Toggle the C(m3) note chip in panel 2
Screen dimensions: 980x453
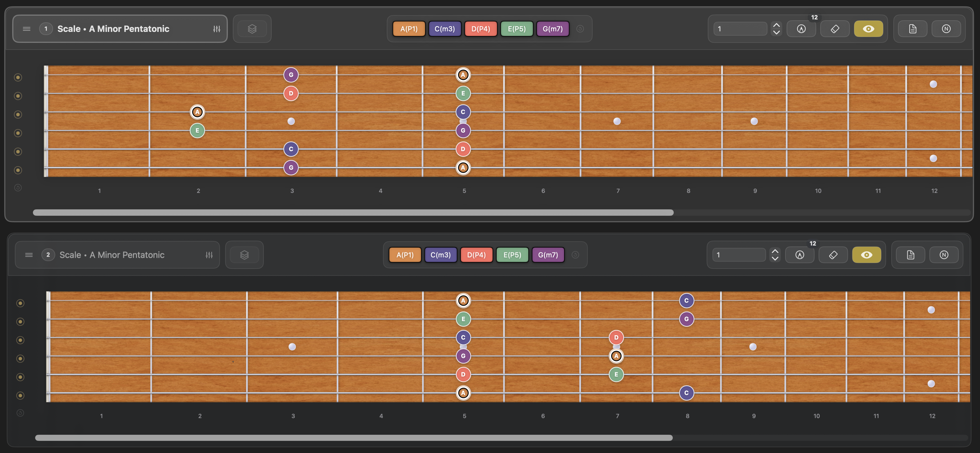pyautogui.click(x=440, y=255)
